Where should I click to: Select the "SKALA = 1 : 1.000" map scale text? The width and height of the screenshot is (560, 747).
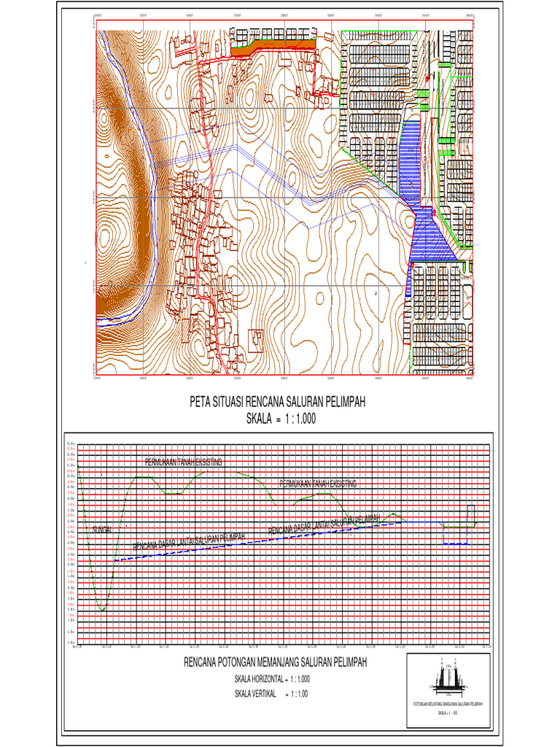277,419
